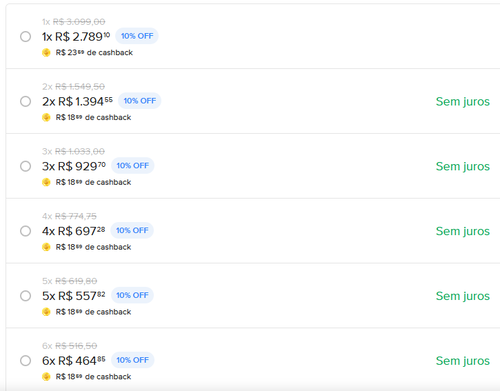This screenshot has height=391, width=500.
Task: Click Sem juros label in 4x row
Action: click(x=463, y=231)
